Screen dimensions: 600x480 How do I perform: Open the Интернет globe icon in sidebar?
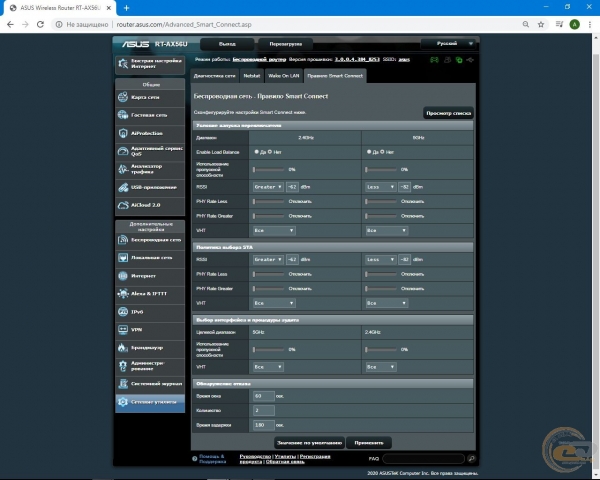[x=123, y=276]
